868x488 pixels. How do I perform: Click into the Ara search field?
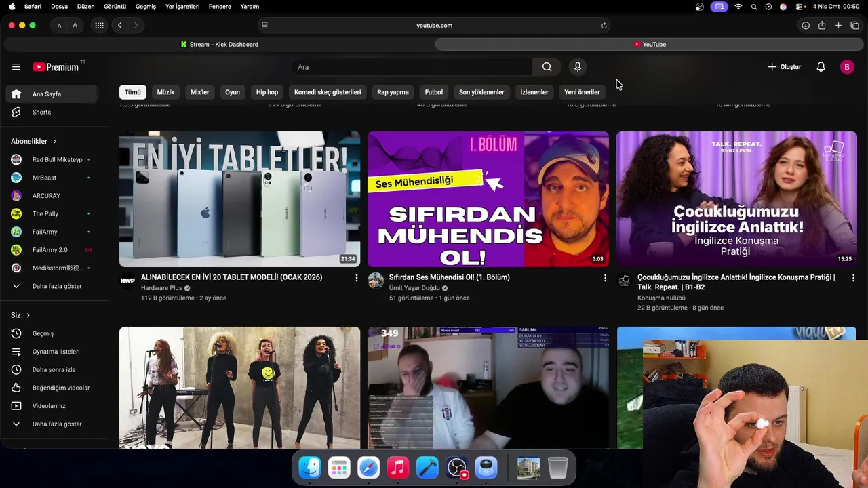click(412, 67)
